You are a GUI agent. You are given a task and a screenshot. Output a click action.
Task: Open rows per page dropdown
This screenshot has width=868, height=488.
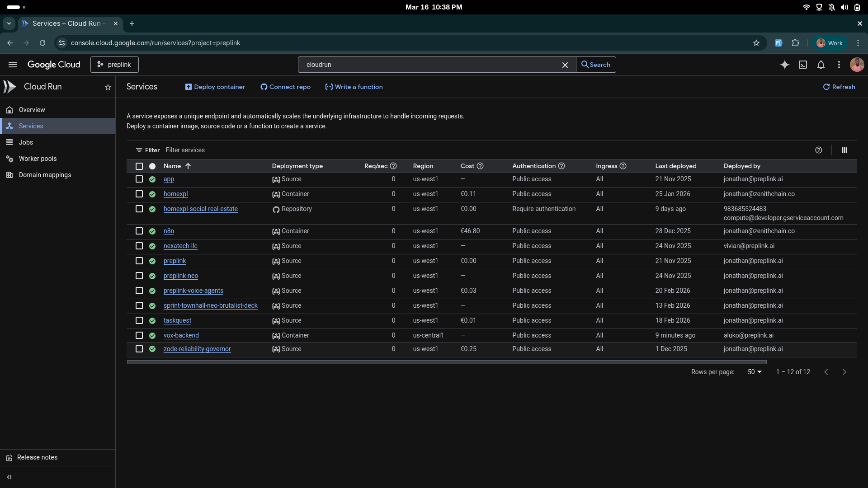(x=754, y=372)
